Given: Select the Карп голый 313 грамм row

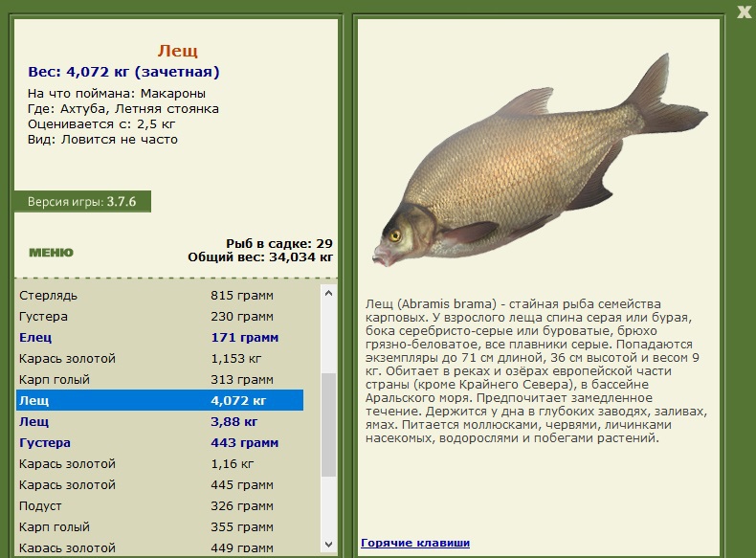Looking at the screenshot, I should click(160, 380).
